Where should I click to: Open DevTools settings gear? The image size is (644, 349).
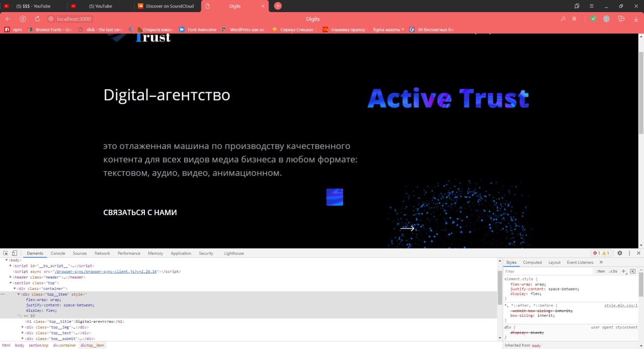tap(620, 253)
